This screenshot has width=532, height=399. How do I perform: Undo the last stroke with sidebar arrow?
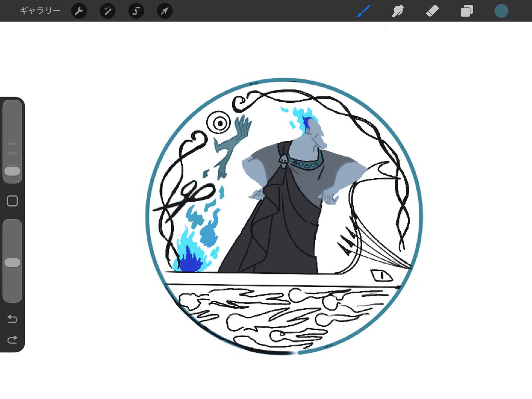pos(12,319)
